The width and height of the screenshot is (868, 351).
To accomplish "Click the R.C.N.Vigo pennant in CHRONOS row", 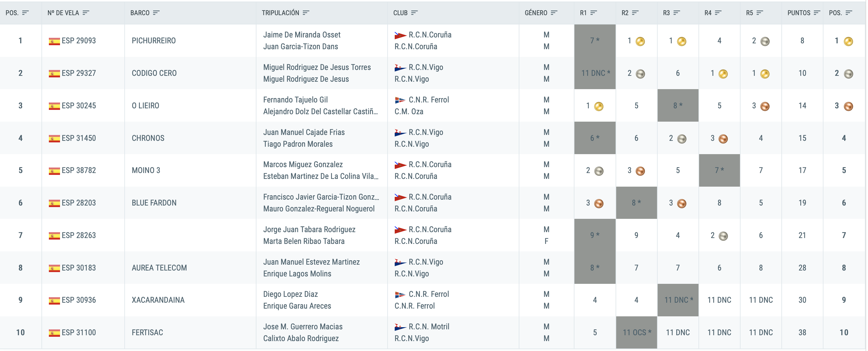I will (400, 132).
